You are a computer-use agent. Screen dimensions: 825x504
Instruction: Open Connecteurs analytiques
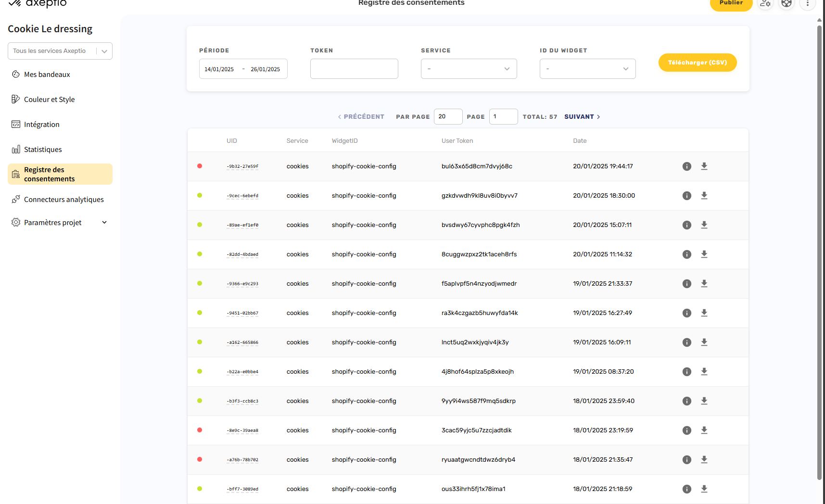pyautogui.click(x=64, y=200)
